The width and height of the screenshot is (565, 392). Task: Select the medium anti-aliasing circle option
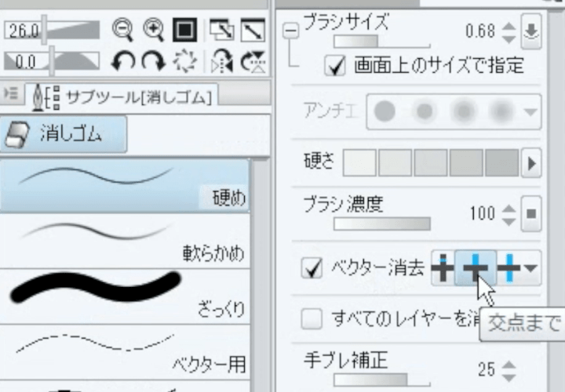coord(464,111)
